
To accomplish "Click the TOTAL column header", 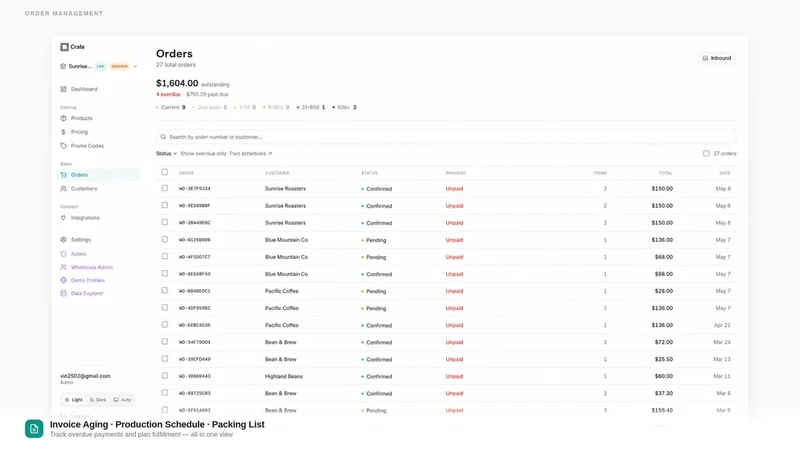I will tap(665, 173).
